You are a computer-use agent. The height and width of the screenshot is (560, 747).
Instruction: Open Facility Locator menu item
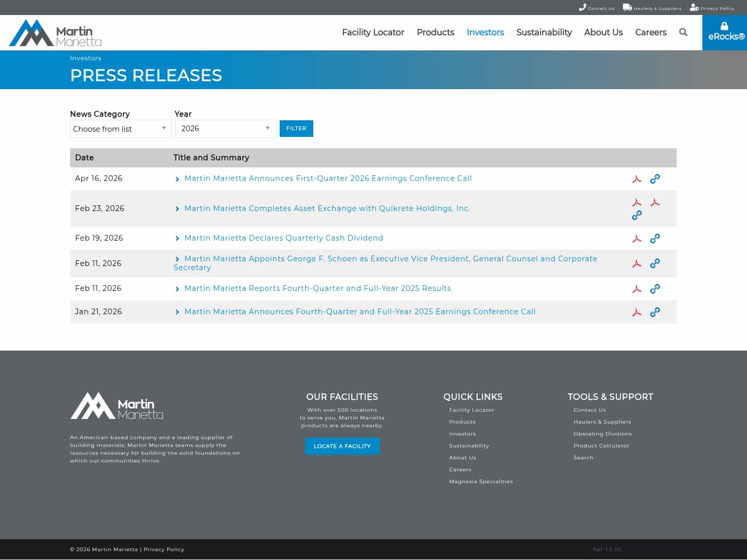point(373,32)
